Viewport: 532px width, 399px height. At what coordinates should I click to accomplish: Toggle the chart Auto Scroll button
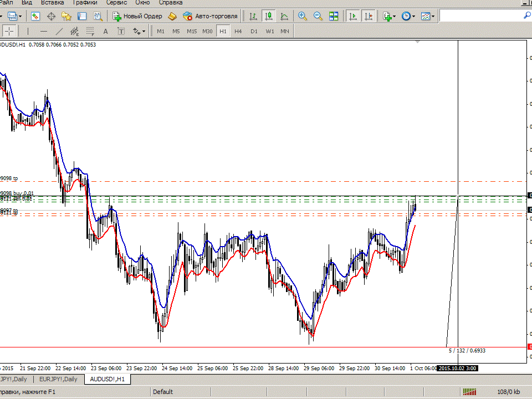[x=353, y=16]
